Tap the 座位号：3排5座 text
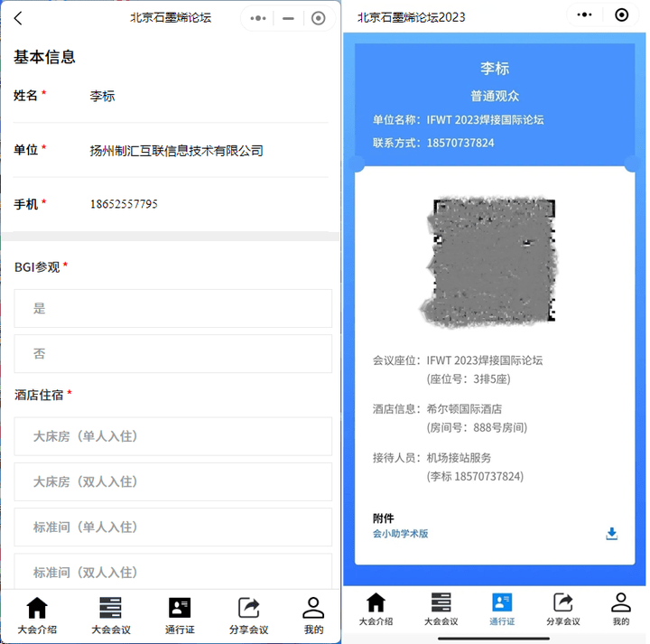 tap(469, 379)
